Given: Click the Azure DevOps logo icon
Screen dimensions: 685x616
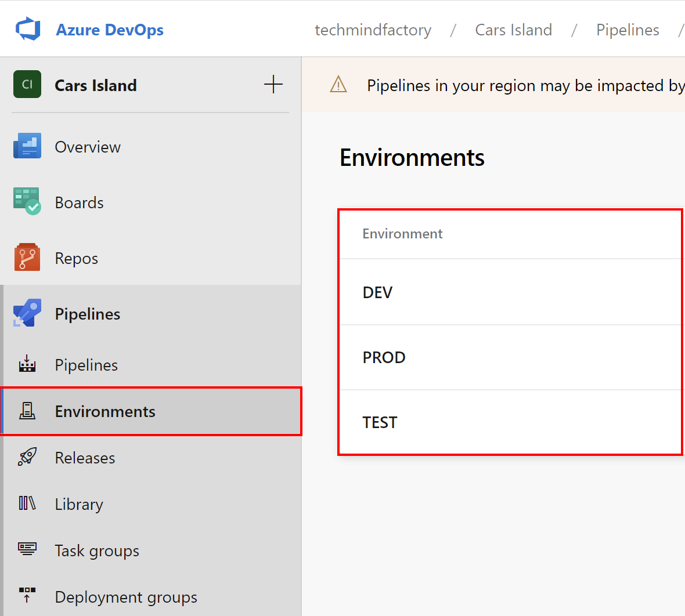Looking at the screenshot, I should tap(28, 29).
